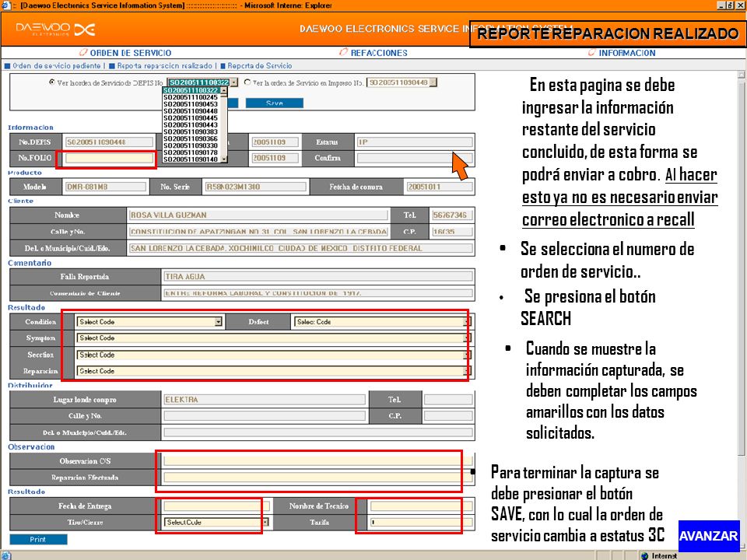Click the Internet zone globe icon in status bar
The image size is (747, 560).
click(644, 555)
